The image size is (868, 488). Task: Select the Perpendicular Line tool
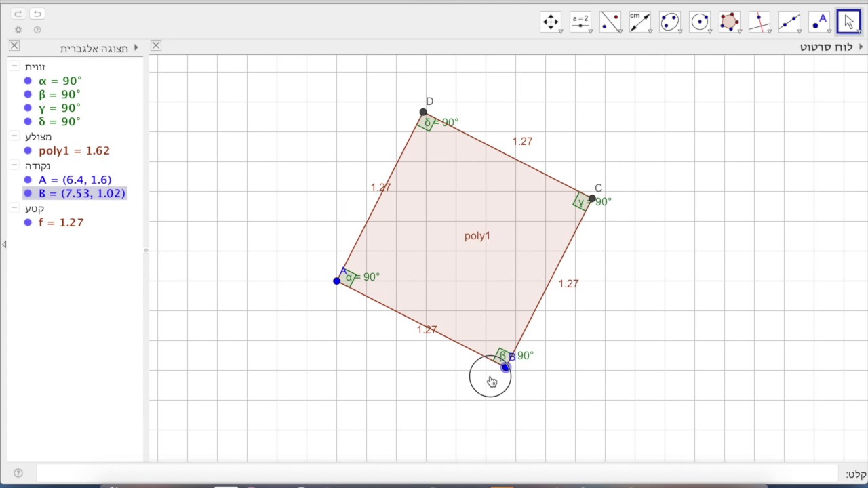click(x=759, y=22)
